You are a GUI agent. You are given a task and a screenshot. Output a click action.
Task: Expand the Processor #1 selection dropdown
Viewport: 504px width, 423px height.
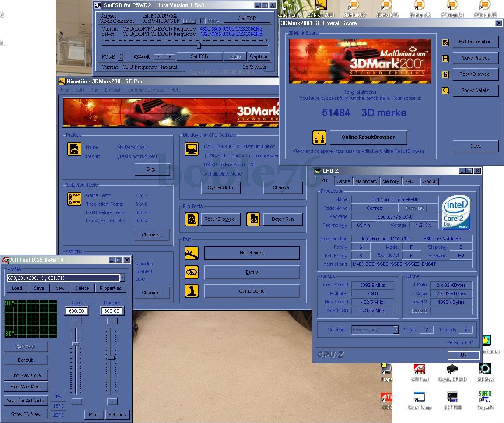pyautogui.click(x=396, y=330)
